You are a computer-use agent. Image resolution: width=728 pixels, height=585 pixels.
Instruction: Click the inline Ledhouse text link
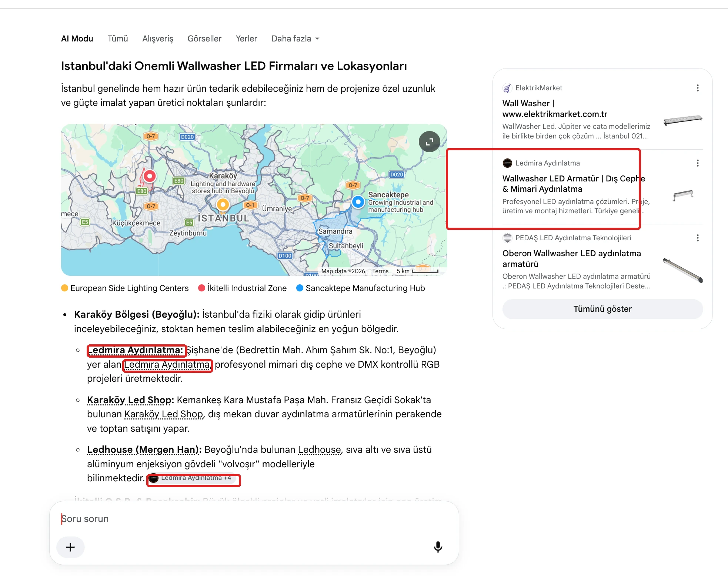(319, 450)
